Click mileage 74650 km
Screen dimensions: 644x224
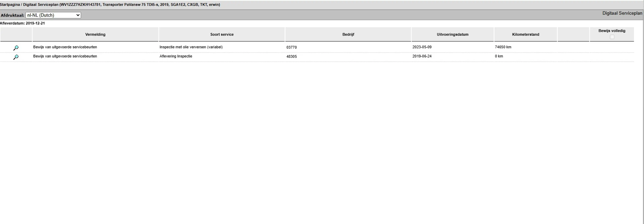pos(503,47)
